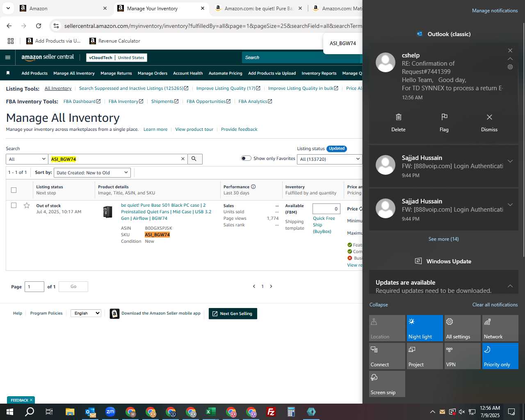Screen dimensions: 525x420
Task: Open Excel from the taskbar
Action: [x=210, y=412]
